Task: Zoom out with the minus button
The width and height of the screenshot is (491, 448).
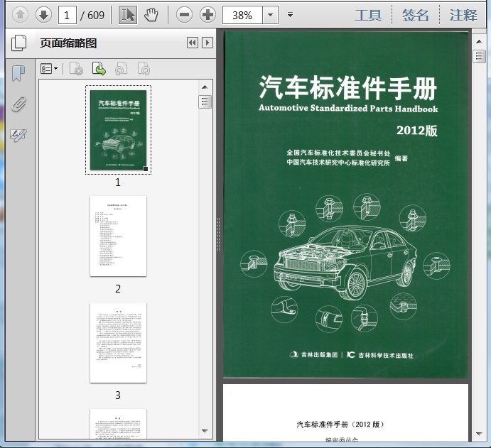Action: (185, 15)
